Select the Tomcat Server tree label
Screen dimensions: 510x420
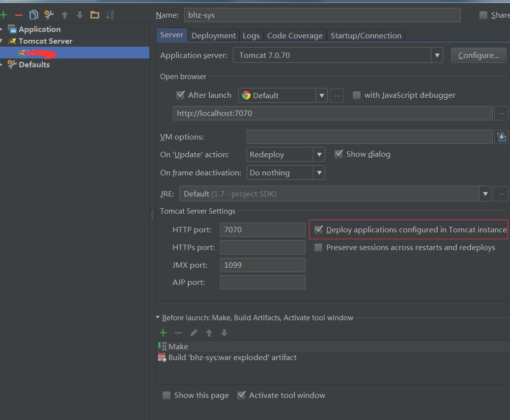(46, 41)
